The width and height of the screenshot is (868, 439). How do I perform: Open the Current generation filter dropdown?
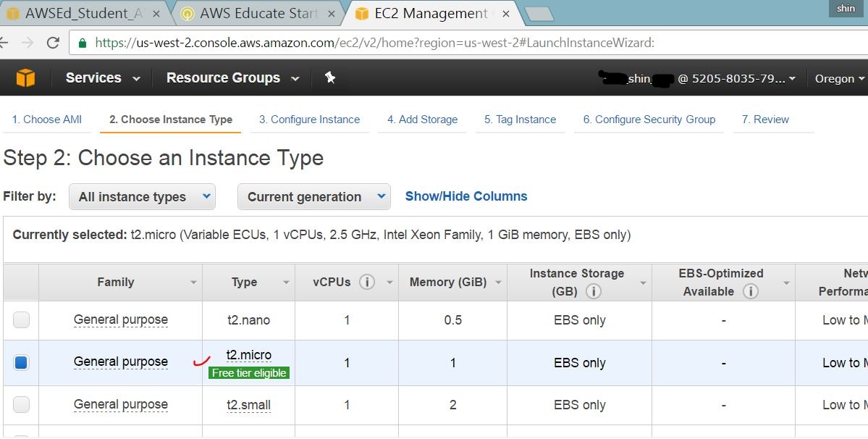pos(313,196)
